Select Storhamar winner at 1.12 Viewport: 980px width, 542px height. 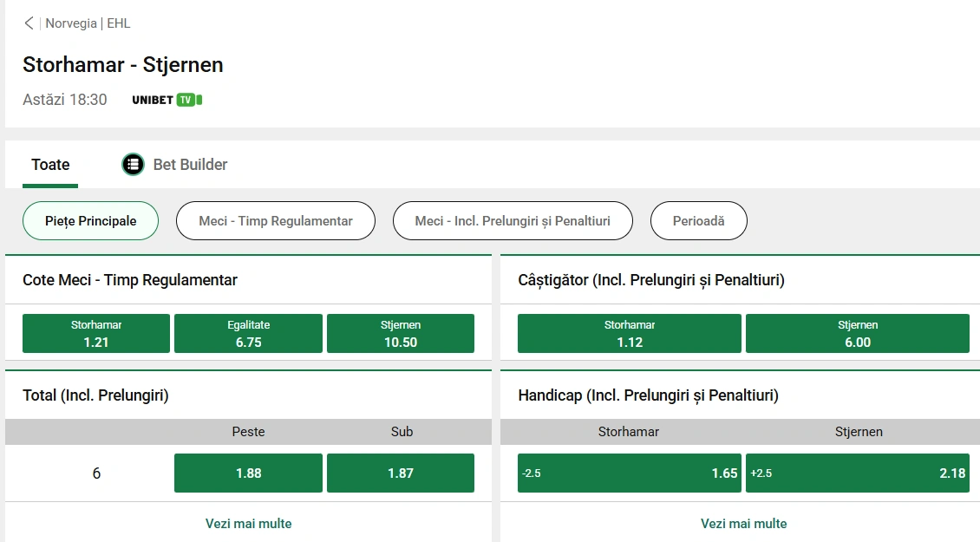pyautogui.click(x=629, y=334)
